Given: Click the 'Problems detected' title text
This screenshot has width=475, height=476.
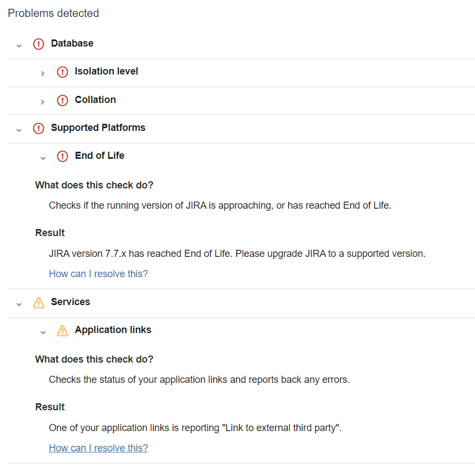Looking at the screenshot, I should [54, 13].
